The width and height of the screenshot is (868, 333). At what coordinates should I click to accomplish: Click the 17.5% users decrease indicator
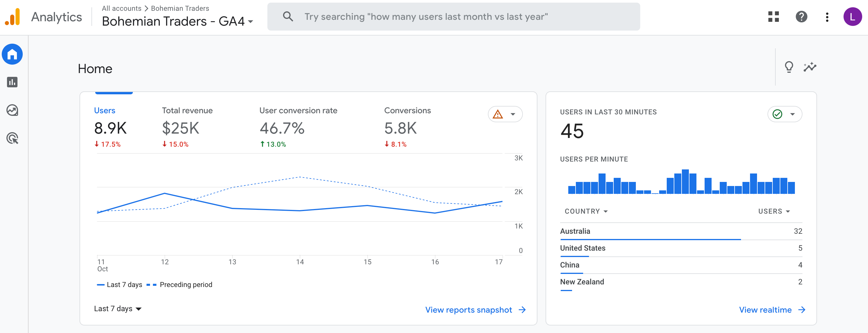107,144
